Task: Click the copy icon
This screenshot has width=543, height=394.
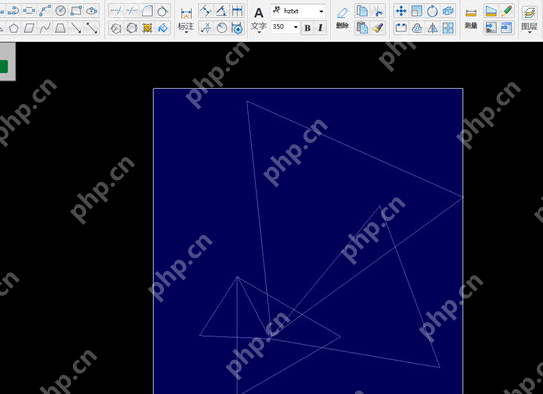Action: pos(362,11)
